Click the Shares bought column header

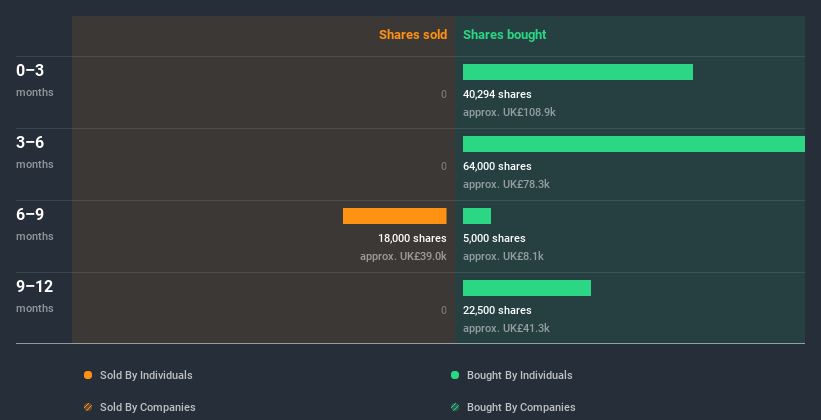(x=504, y=35)
